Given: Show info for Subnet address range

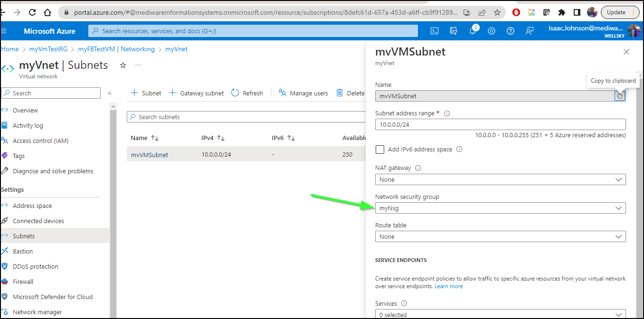Looking at the screenshot, I should [447, 113].
